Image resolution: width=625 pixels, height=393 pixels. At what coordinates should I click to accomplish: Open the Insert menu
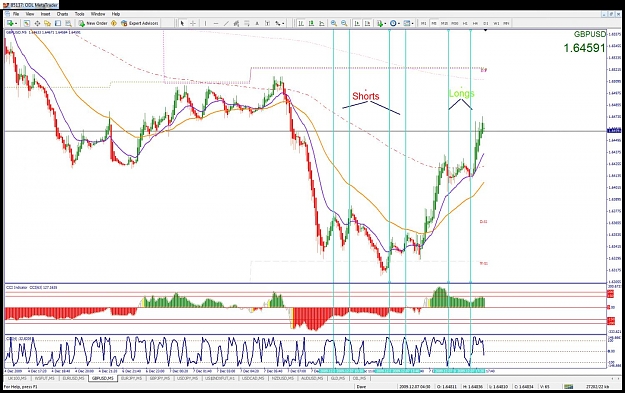[45, 14]
